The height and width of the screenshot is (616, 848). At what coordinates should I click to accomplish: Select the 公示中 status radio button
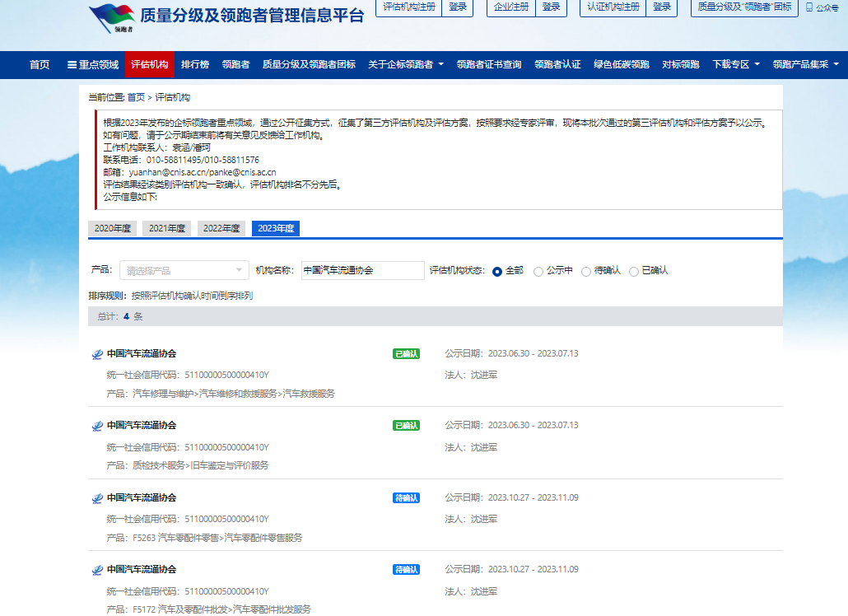(x=538, y=271)
